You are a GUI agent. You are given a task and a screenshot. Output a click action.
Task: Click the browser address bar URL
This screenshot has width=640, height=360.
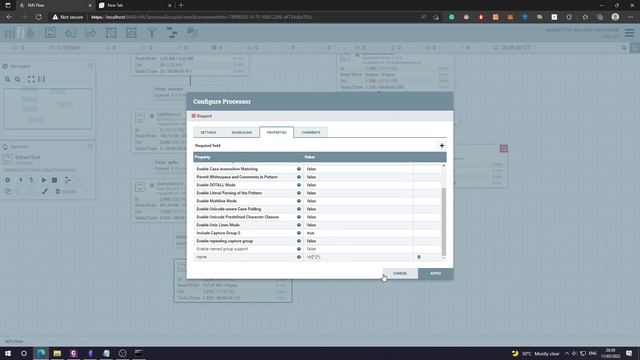201,17
